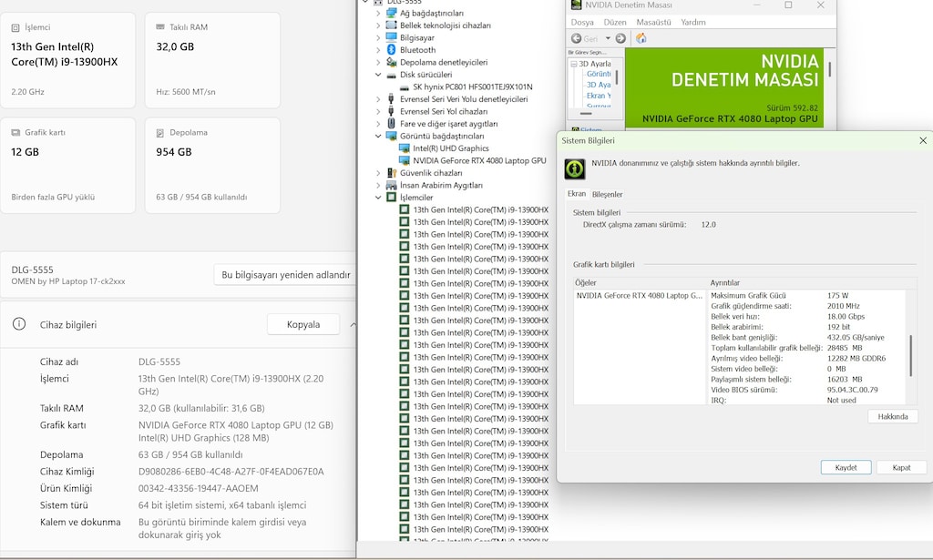Close the Sistem Bilgileri dialog
The height and width of the screenshot is (560, 933).
click(x=923, y=141)
